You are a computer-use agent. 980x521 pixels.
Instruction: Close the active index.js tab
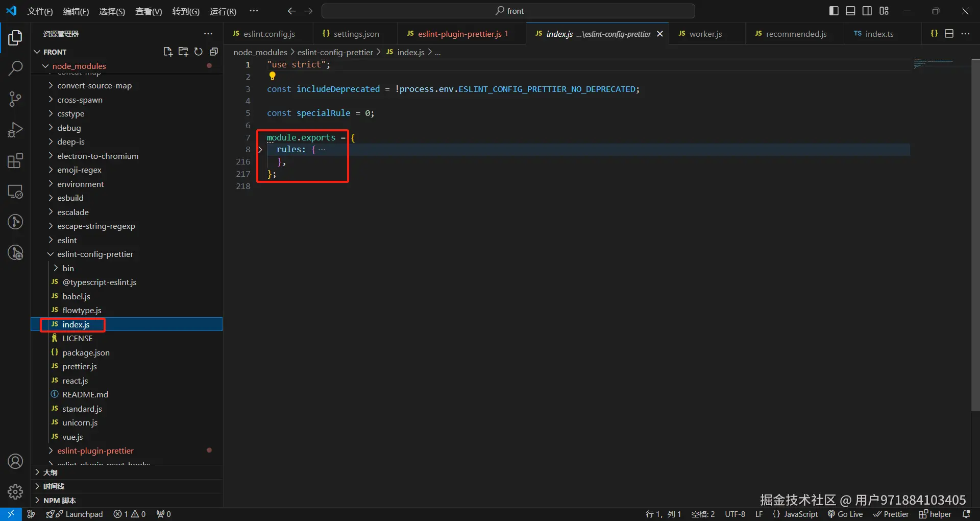pyautogui.click(x=660, y=34)
